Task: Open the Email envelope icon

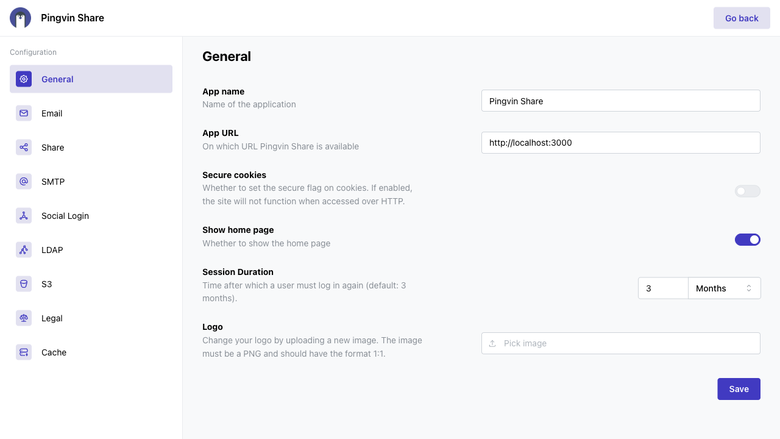Action: [x=23, y=113]
